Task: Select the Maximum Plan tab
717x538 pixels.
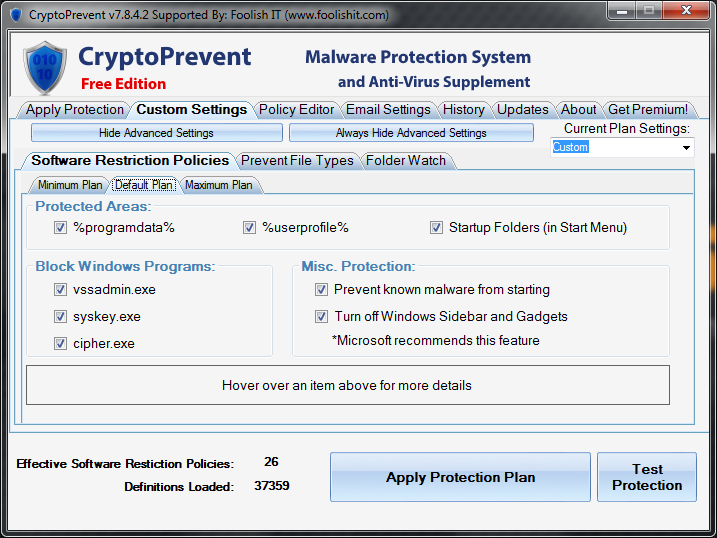Action: (x=219, y=185)
